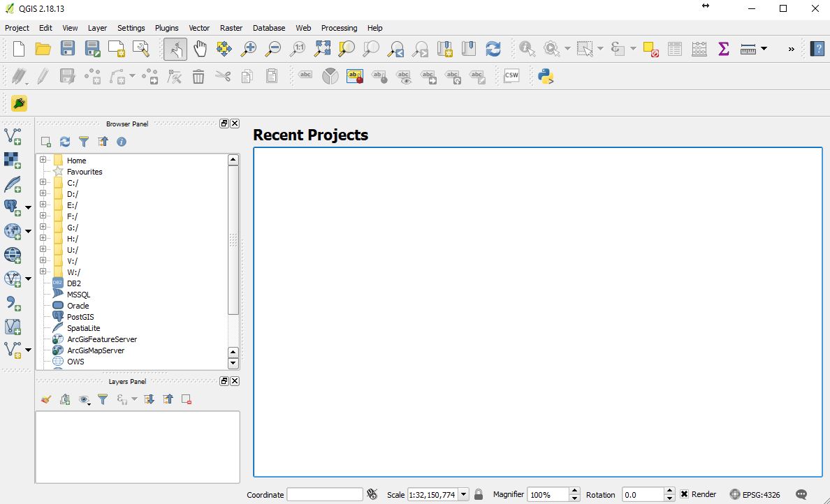Click the Browser Panel scroll down arrow
830x504 pixels.
click(x=233, y=363)
